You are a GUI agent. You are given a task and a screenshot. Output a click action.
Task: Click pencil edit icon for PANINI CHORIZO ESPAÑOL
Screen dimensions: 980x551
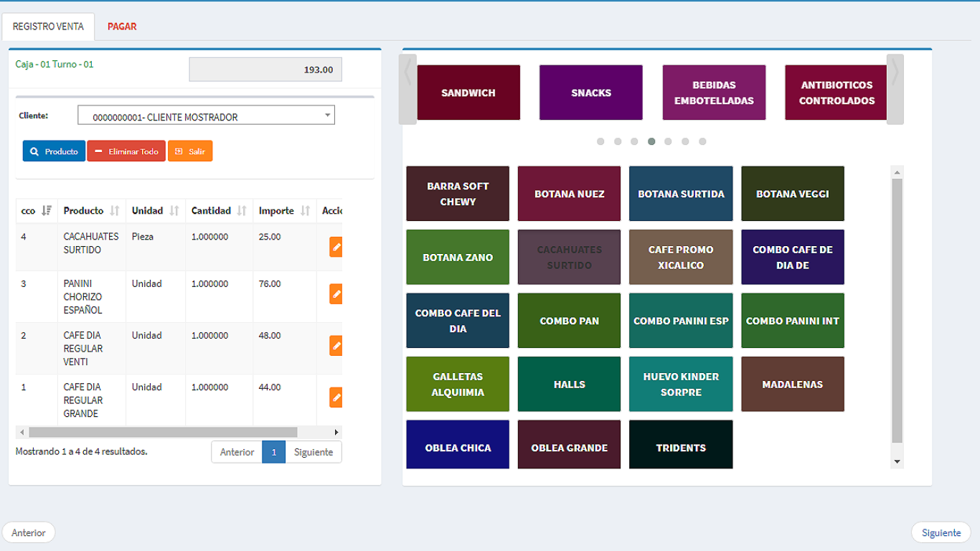[x=336, y=294]
